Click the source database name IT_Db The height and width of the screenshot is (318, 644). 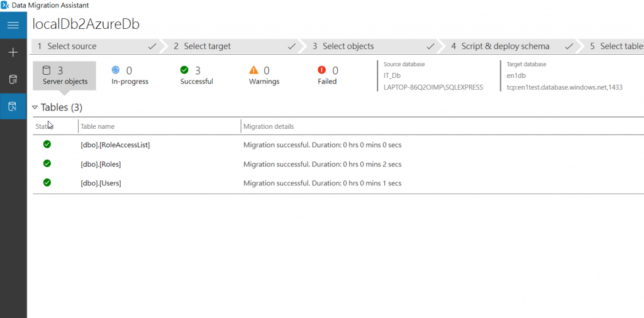click(x=392, y=75)
